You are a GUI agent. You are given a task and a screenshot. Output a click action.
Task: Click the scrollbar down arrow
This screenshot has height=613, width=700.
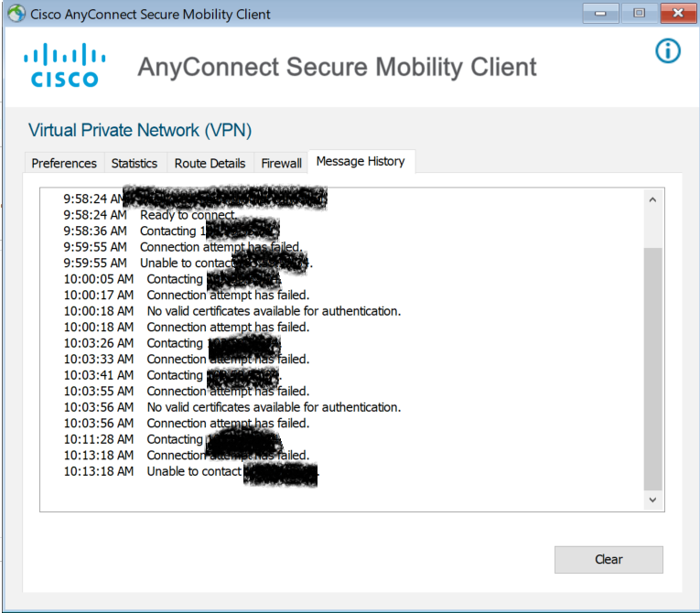[x=652, y=500]
